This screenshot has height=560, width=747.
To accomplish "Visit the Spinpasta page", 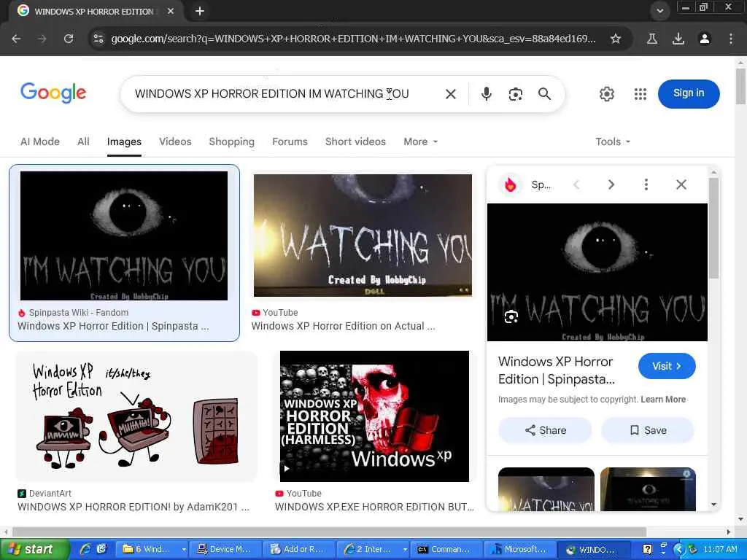I will click(x=667, y=366).
